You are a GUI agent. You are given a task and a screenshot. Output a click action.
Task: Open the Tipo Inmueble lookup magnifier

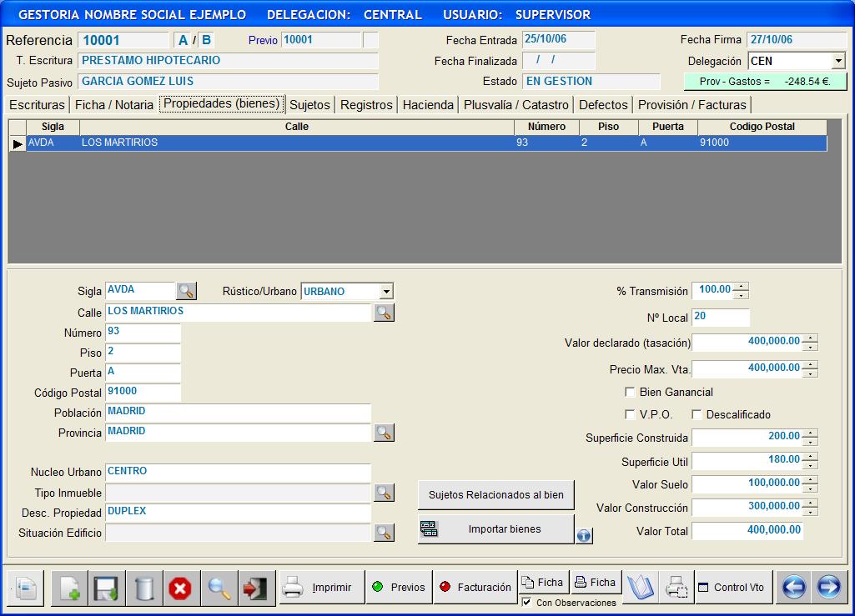click(x=384, y=493)
